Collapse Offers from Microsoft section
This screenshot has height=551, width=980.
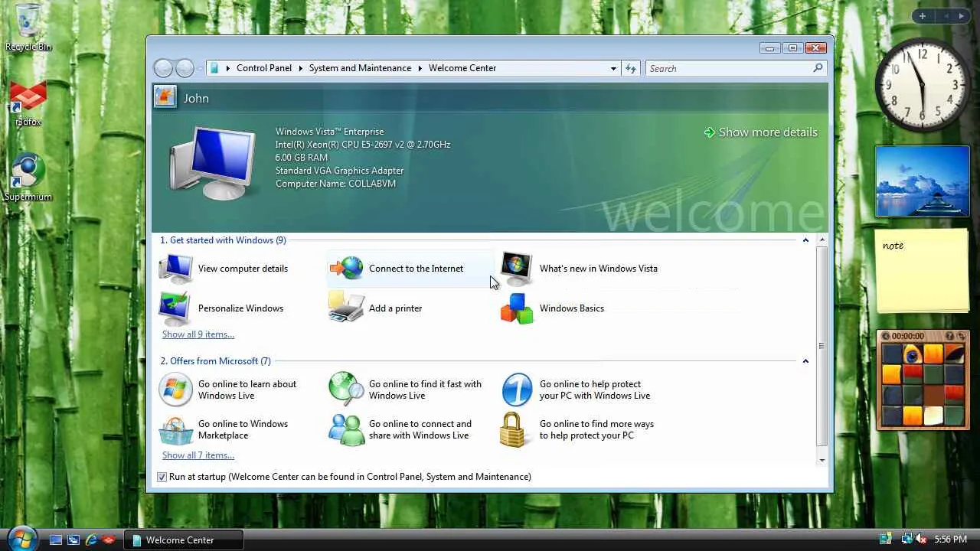tap(805, 361)
